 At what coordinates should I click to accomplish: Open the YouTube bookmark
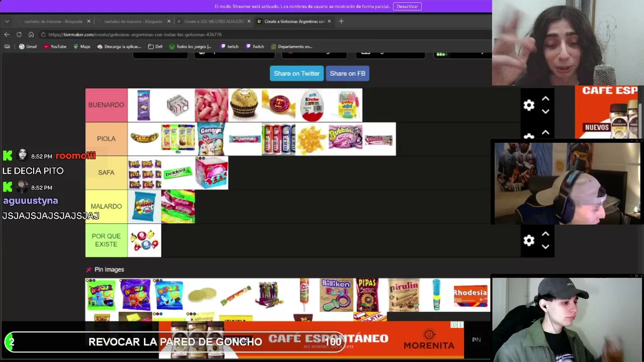click(x=55, y=46)
